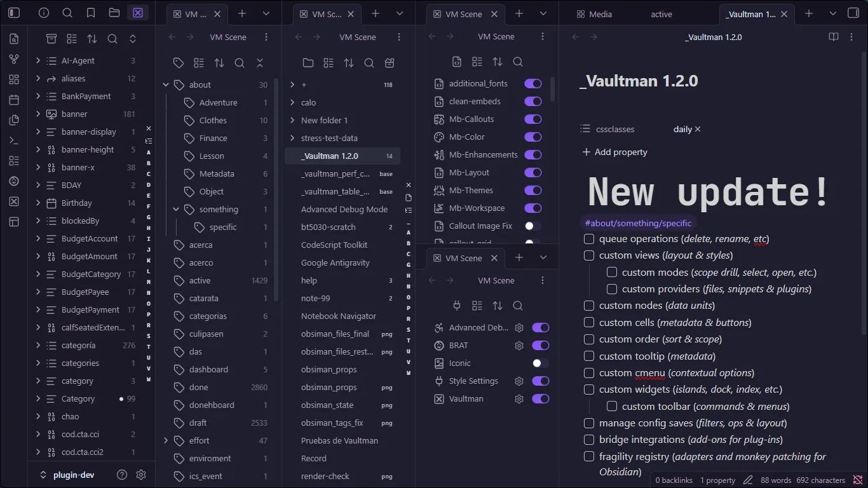The height and width of the screenshot is (488, 868).
Task: Toggle the left sidebar icon
Action: pos(14,13)
